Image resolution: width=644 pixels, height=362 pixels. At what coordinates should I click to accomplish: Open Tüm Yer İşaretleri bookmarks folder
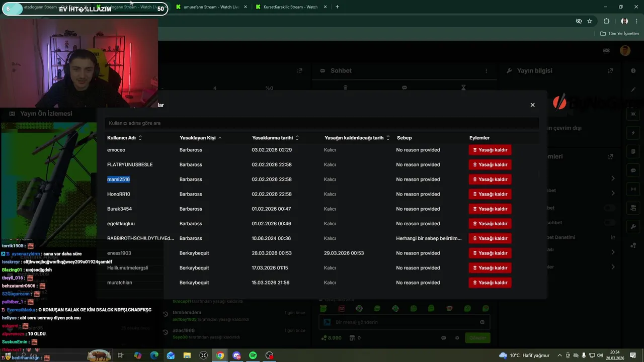point(620,34)
